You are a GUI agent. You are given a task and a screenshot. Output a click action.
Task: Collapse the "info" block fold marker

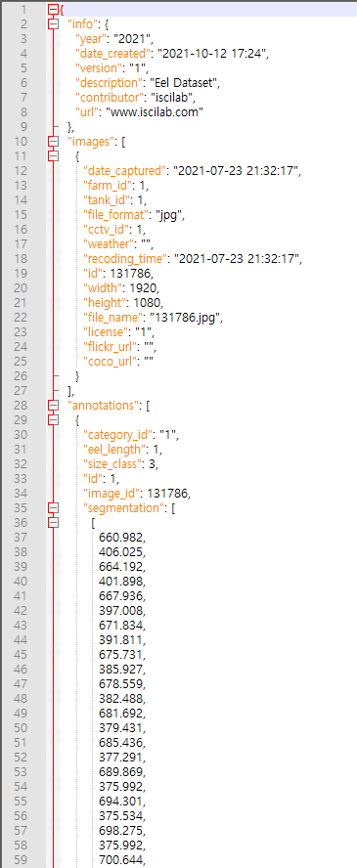[53, 23]
